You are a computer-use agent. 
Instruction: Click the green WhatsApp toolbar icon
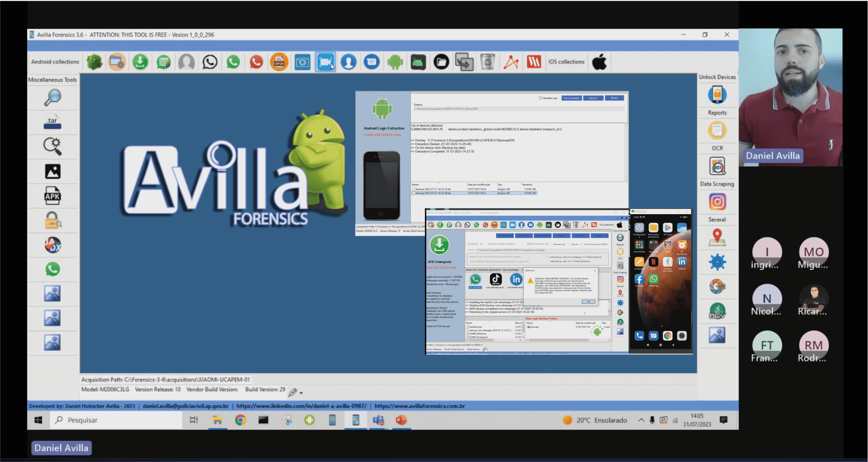point(233,62)
